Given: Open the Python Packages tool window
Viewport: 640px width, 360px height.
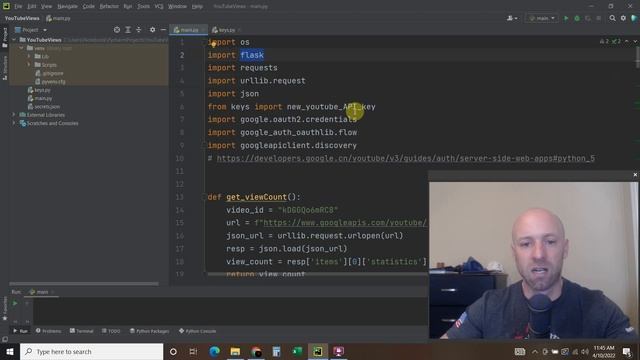Looking at the screenshot, I should (x=149, y=331).
